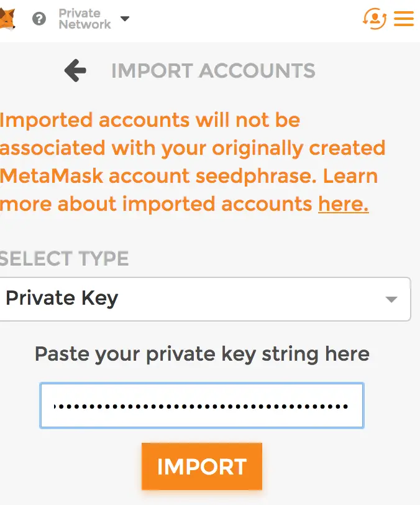420x505 pixels.
Task: Follow the "here." link about imported accounts
Action: pos(343,203)
